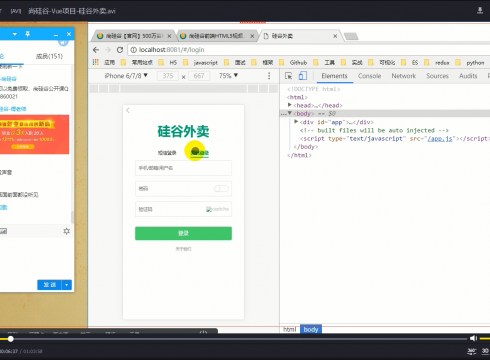Image resolution: width=490 pixels, height=360 pixels.
Task: Select the SMS login tab on the left
Action: click(x=167, y=153)
